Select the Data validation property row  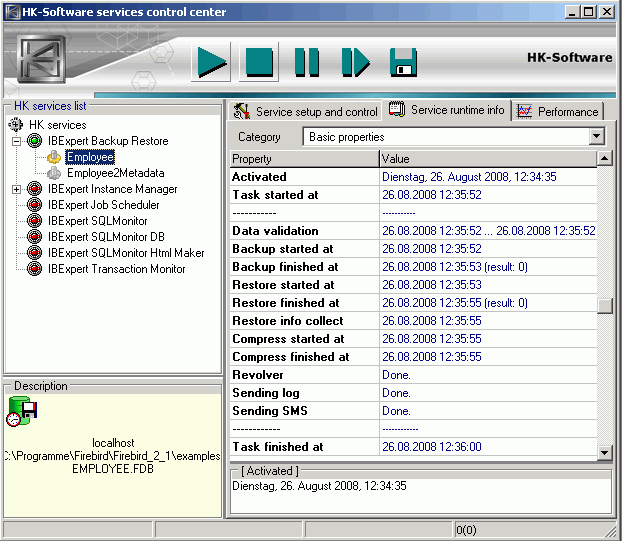413,231
